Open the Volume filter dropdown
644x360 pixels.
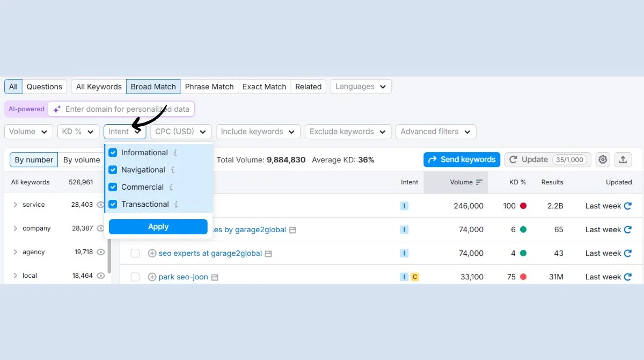coord(28,132)
